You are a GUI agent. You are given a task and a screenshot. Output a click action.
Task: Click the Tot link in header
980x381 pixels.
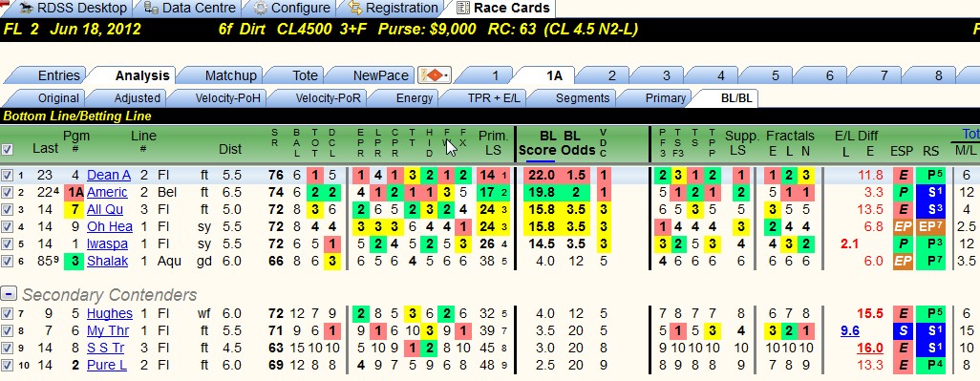point(970,135)
